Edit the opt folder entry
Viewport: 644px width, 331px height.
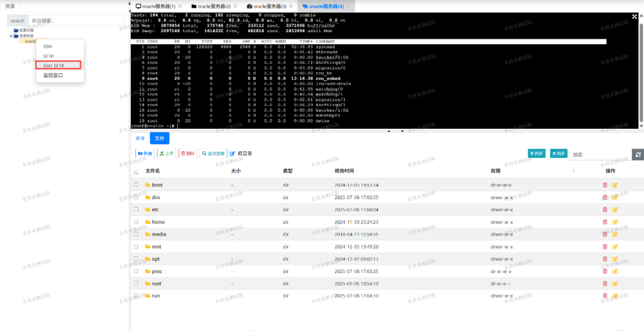615,259
